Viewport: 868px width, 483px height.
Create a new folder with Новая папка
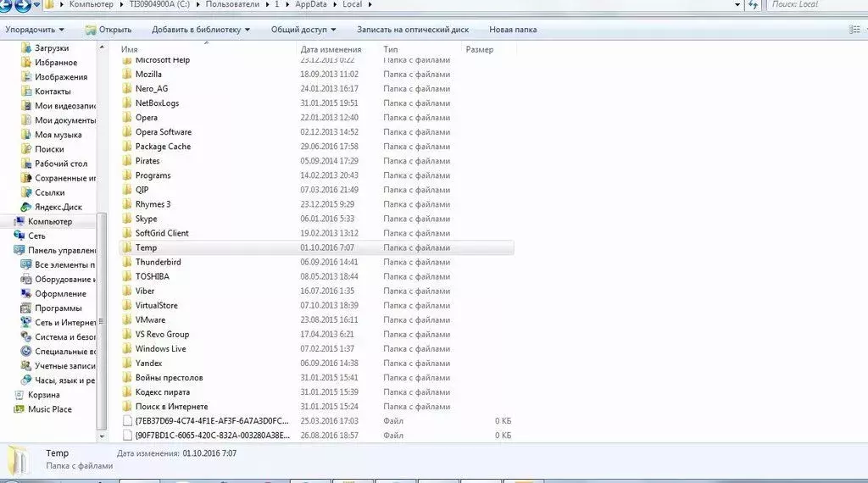(x=513, y=30)
